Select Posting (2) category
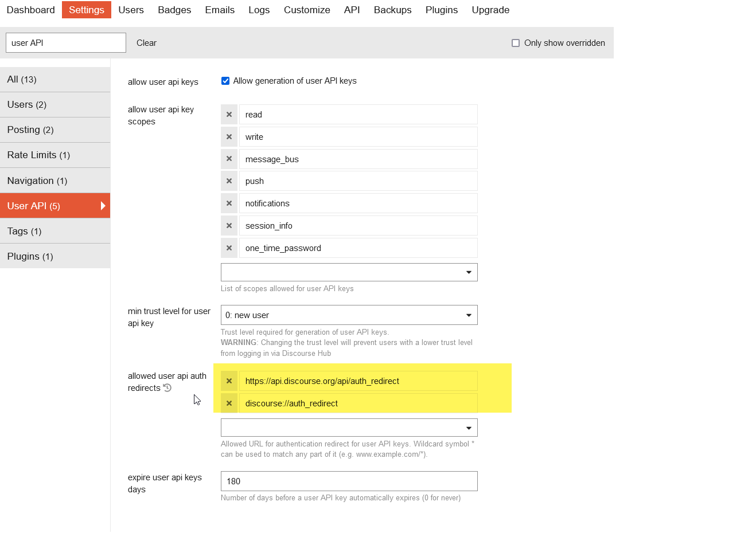Image resolution: width=756 pixels, height=533 pixels. pos(55,130)
